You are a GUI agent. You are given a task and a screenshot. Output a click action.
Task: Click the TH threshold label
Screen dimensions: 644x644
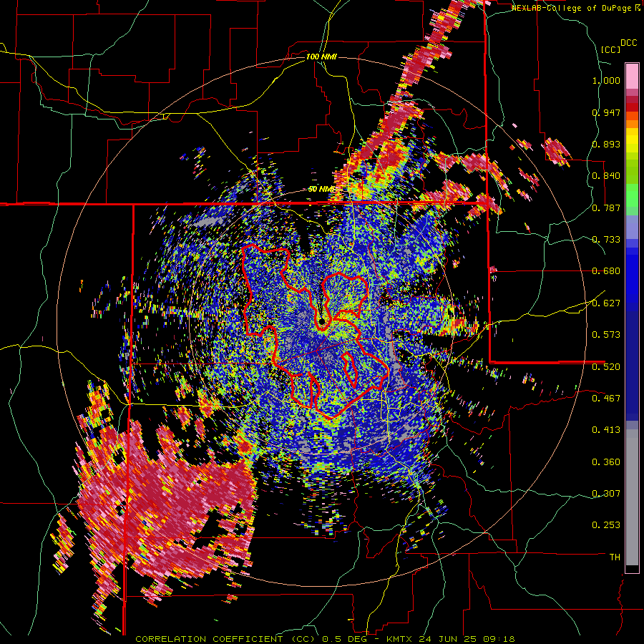[615, 557]
